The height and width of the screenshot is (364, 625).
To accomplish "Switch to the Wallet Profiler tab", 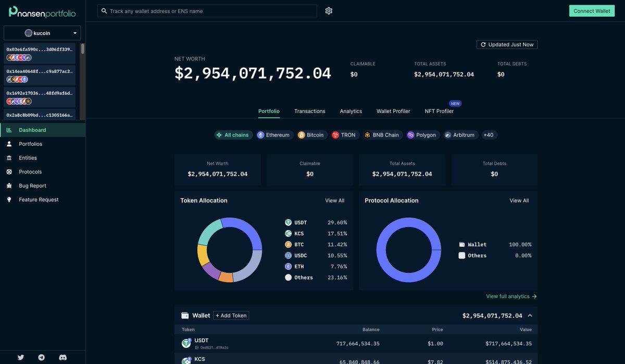I will coord(393,111).
